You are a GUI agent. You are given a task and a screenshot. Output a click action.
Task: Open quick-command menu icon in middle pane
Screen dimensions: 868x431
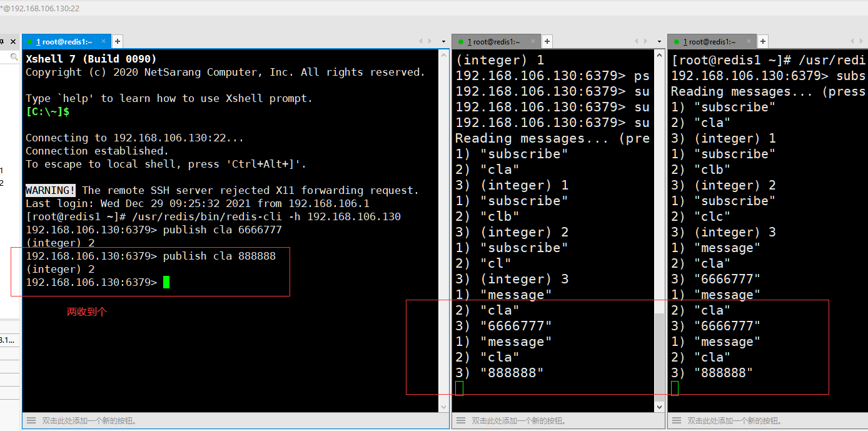pos(460,421)
